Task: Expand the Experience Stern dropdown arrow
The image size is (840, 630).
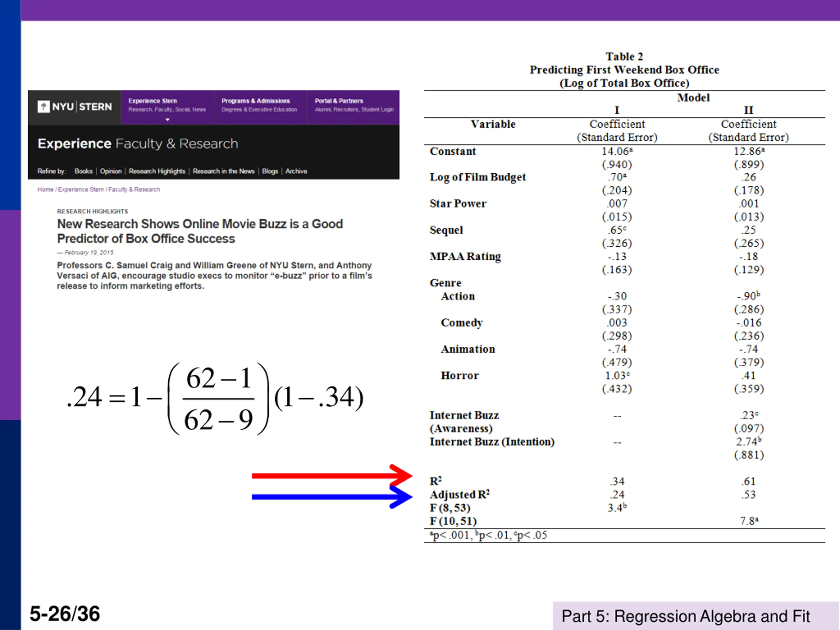Action: (x=167, y=120)
